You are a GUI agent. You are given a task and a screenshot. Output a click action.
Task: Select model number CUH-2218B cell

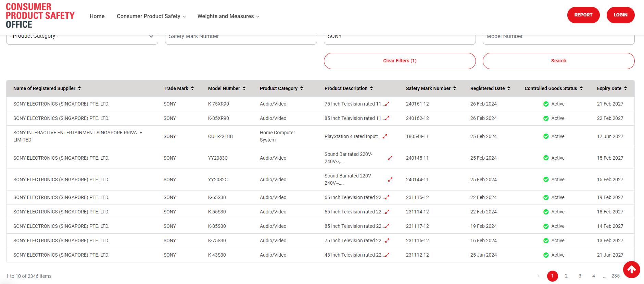click(x=220, y=136)
